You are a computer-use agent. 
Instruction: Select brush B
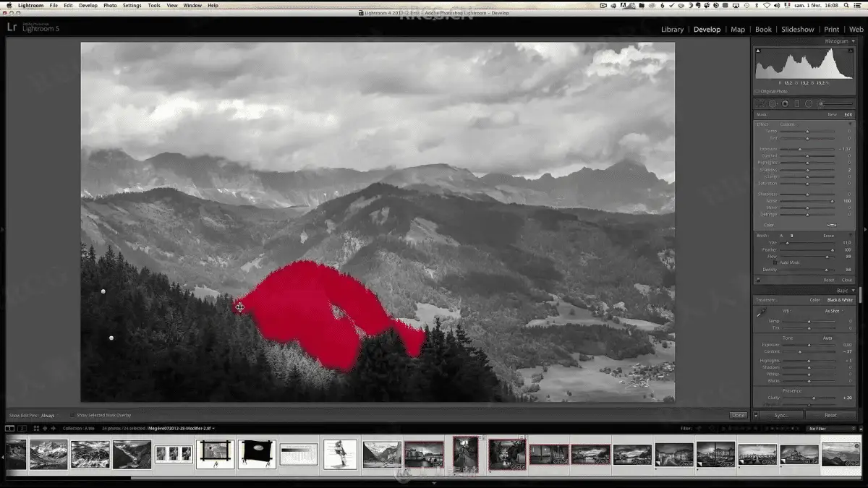pyautogui.click(x=791, y=236)
